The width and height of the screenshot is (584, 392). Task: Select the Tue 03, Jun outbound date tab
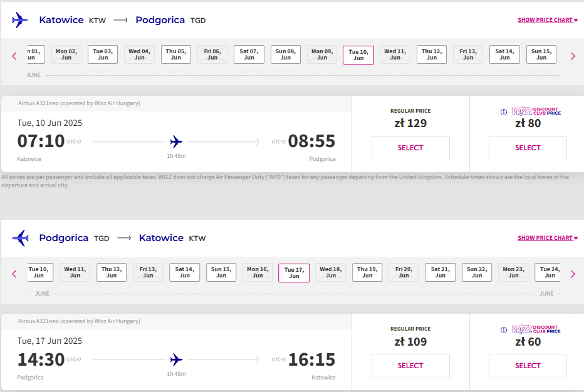(103, 54)
